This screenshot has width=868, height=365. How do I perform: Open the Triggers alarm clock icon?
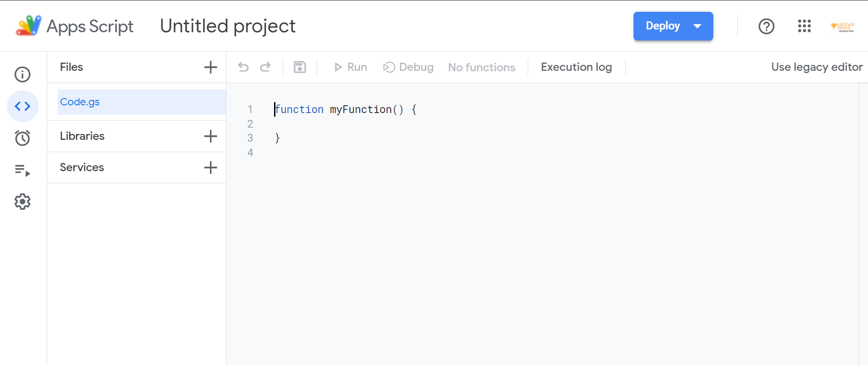(x=22, y=138)
